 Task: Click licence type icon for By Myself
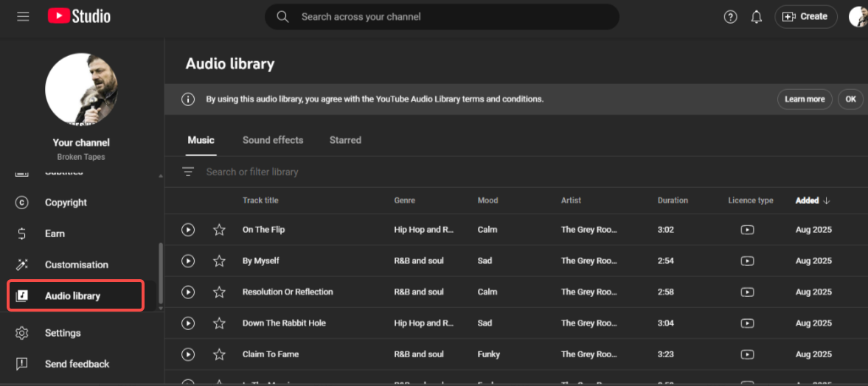coord(747,261)
